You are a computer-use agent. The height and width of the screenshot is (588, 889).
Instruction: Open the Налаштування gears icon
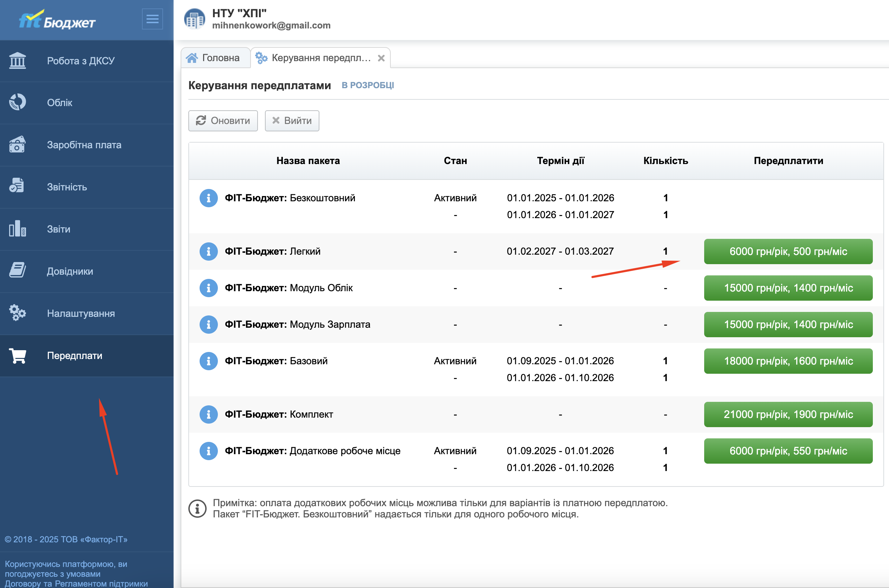point(17,313)
